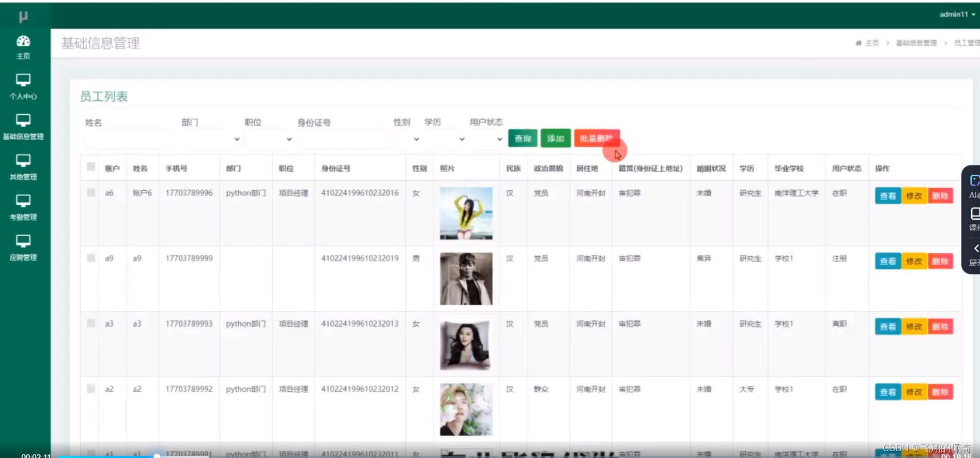
Task: Click 修改 for employee a2
Action: pos(914,392)
